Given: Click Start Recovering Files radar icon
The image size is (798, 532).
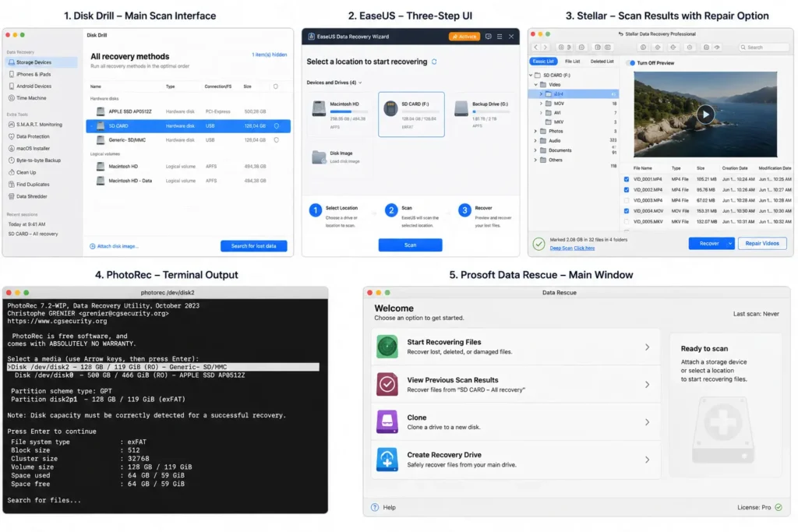Looking at the screenshot, I should (387, 347).
